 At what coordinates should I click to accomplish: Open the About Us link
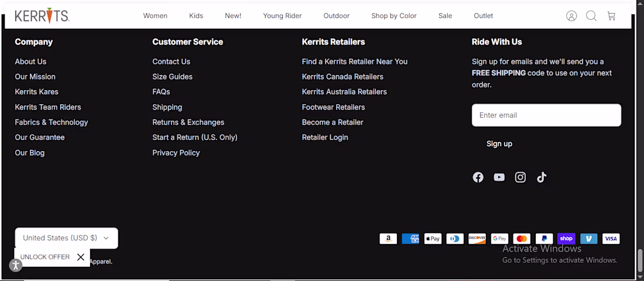point(31,61)
